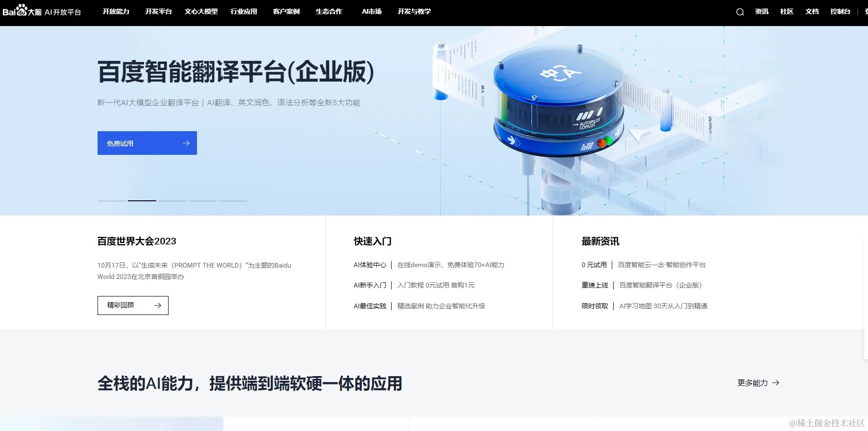This screenshot has height=431, width=868.
Task: Select the fifth carousel slide indicator
Action: [x=233, y=201]
